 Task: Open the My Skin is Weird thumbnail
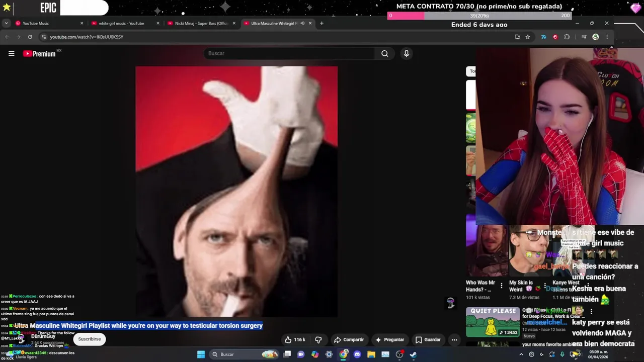529,251
